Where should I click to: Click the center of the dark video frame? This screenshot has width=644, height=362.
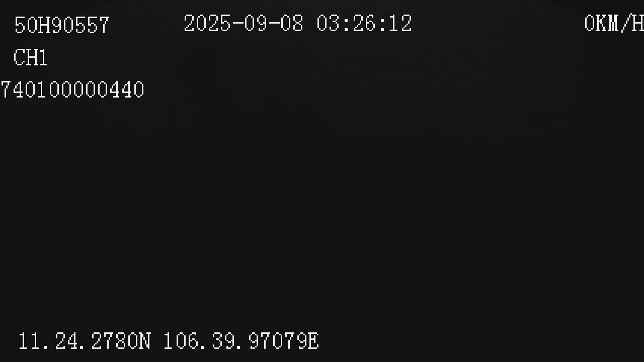pyautogui.click(x=322, y=181)
